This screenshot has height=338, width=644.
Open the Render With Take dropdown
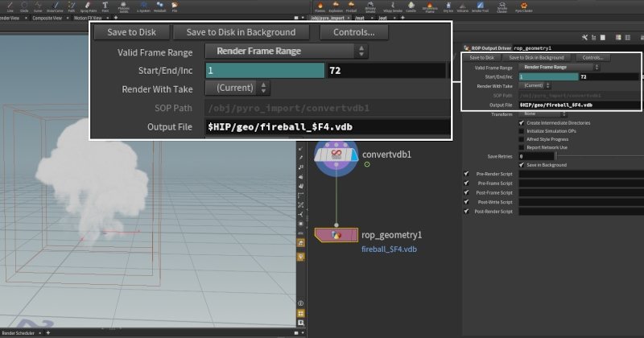point(534,85)
